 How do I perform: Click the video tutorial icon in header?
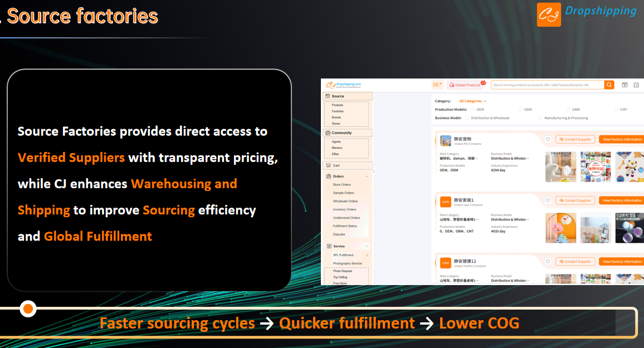click(625, 85)
